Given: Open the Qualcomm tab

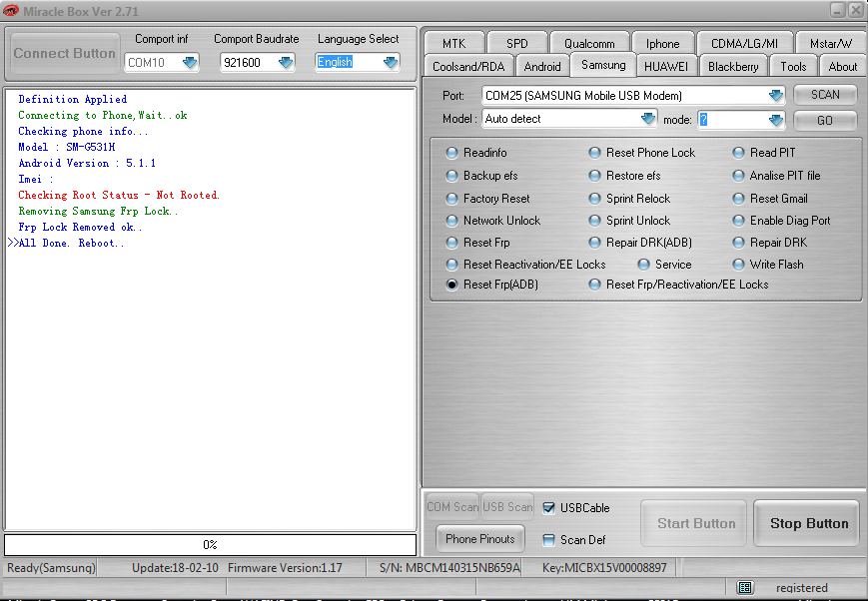Looking at the screenshot, I should 589,43.
